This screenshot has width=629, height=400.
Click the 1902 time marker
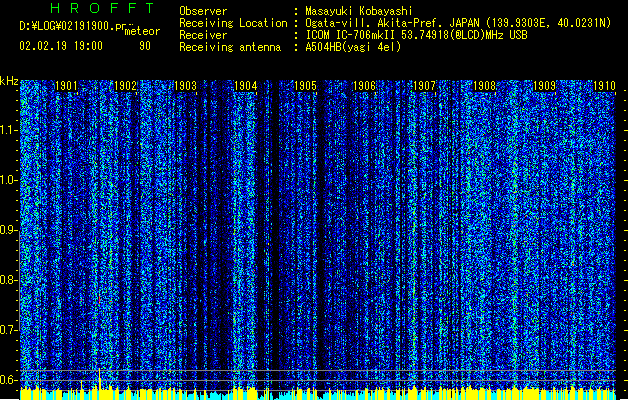click(x=126, y=86)
